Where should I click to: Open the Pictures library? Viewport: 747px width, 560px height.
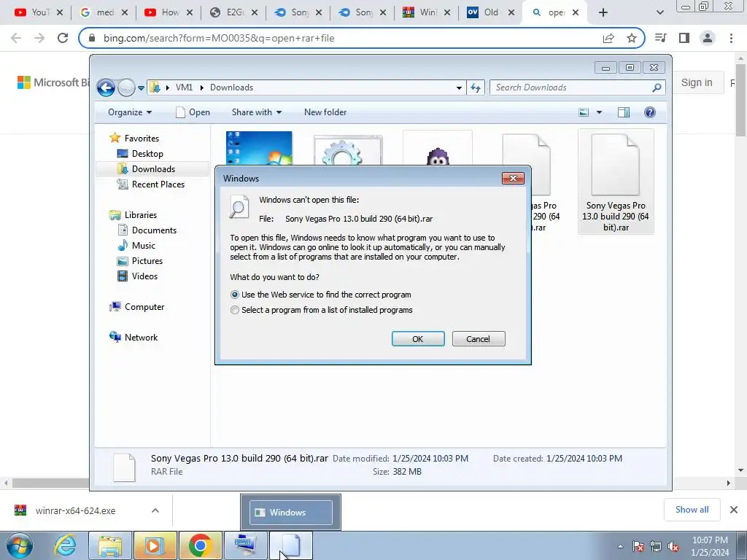[147, 261]
